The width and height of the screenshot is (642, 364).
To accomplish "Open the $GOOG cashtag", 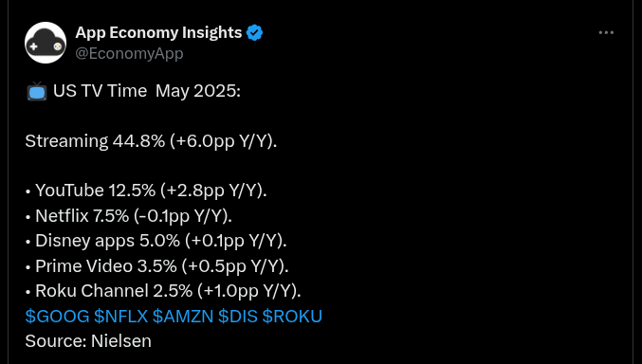I will point(57,316).
